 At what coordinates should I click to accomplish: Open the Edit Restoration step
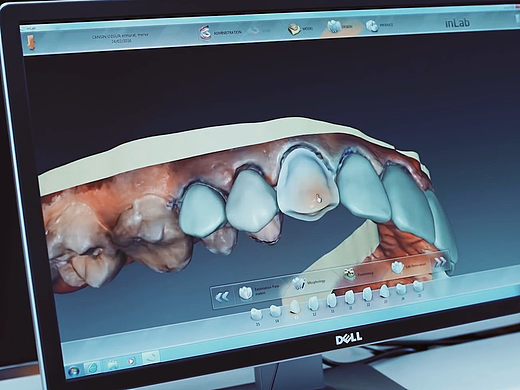(x=409, y=266)
